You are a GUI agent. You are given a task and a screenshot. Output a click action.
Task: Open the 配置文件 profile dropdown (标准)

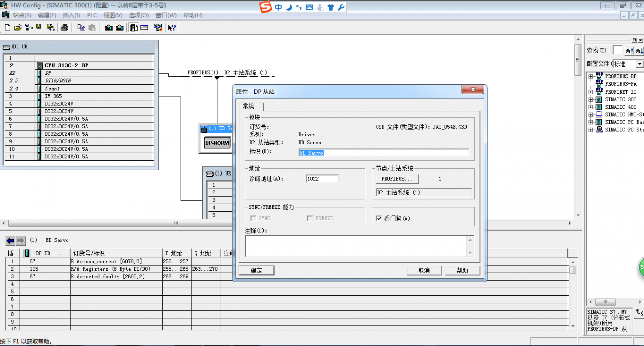[x=639, y=64]
